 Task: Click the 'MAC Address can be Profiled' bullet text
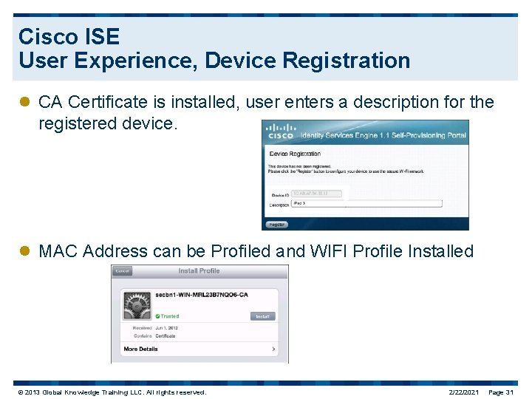coord(256,251)
